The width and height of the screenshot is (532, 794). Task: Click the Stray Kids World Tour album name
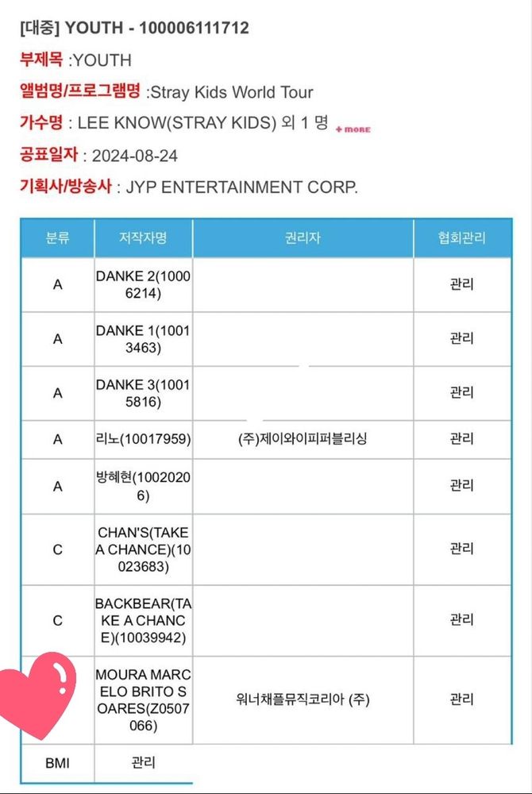click(232, 92)
